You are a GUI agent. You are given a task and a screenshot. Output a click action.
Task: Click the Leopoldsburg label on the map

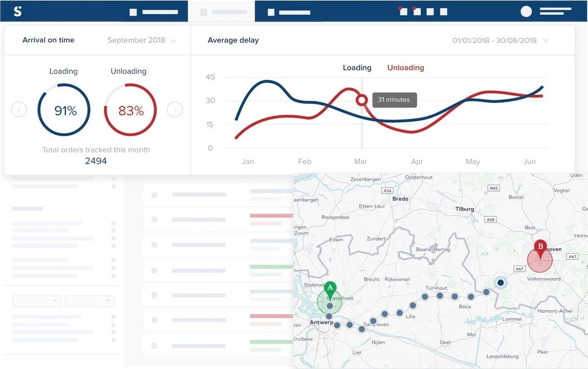click(503, 356)
